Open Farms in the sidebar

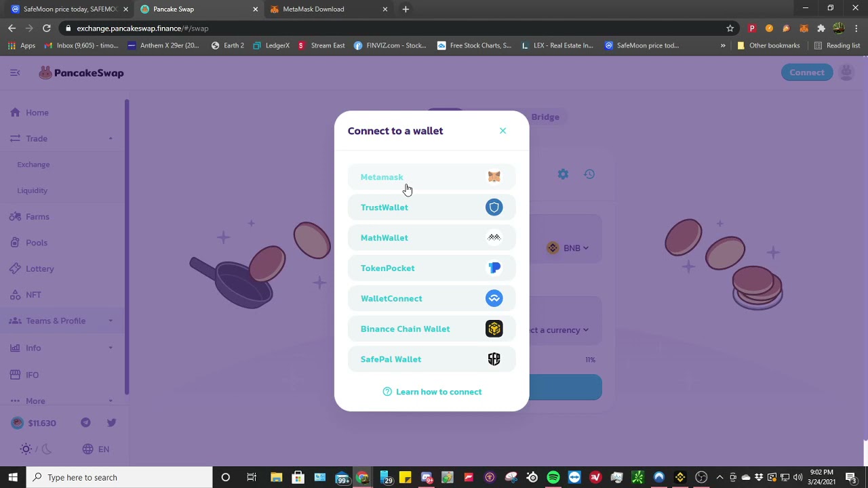[x=62, y=217]
